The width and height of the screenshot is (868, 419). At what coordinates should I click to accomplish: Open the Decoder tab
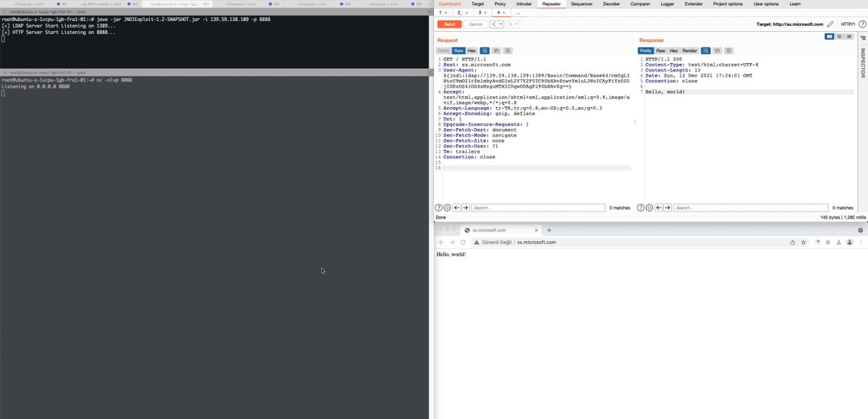[x=611, y=3]
